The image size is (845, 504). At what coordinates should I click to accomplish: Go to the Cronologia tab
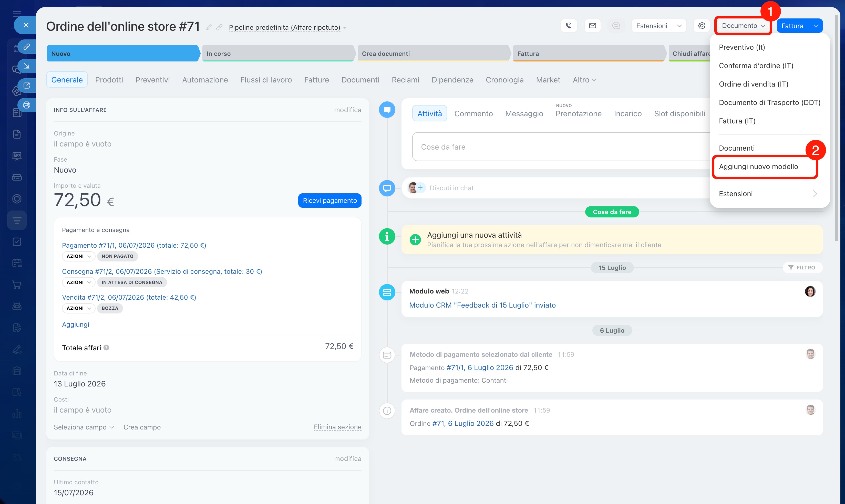[504, 80]
